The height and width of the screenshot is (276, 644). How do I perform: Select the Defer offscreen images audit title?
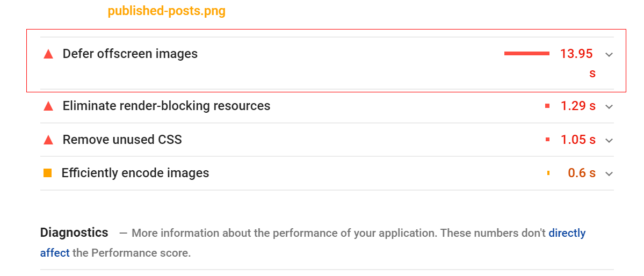[130, 54]
